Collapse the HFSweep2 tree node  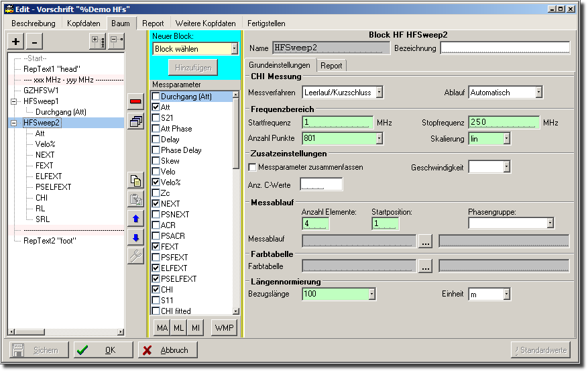coord(14,123)
